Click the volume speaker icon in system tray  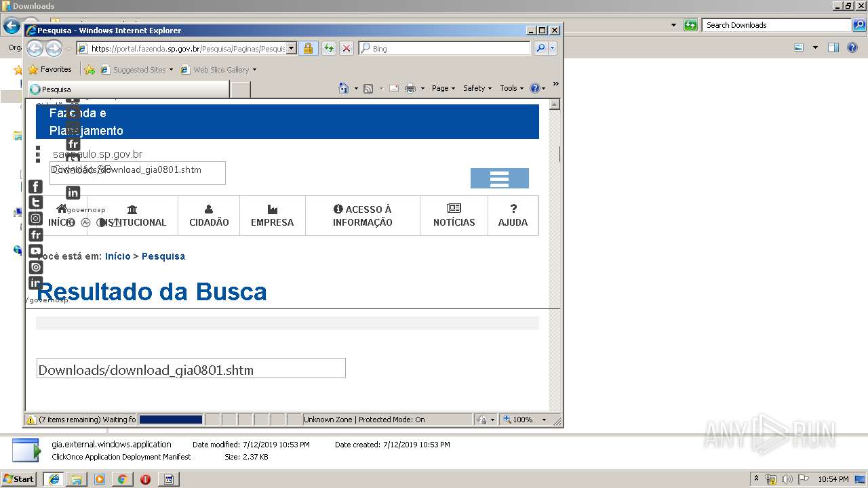click(787, 479)
